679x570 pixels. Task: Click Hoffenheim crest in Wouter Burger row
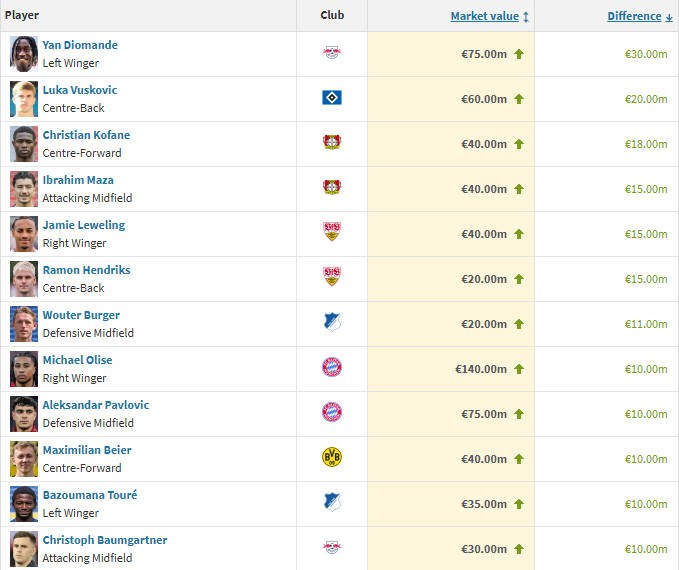pyautogui.click(x=332, y=323)
